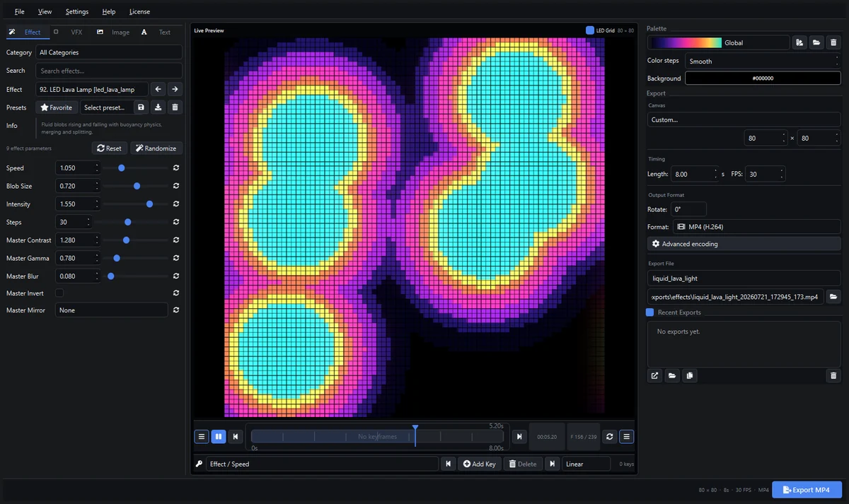Open the File menu
This screenshot has height=504, width=849.
[x=19, y=12]
